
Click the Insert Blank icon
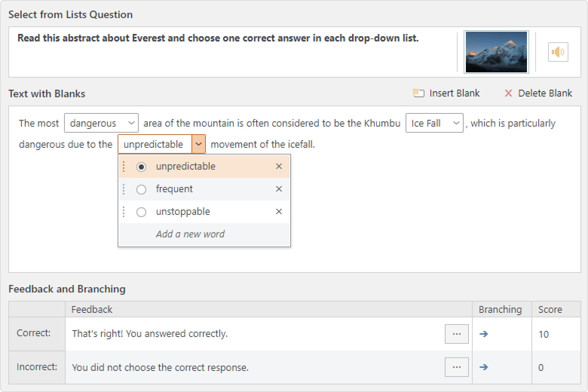pyautogui.click(x=418, y=93)
